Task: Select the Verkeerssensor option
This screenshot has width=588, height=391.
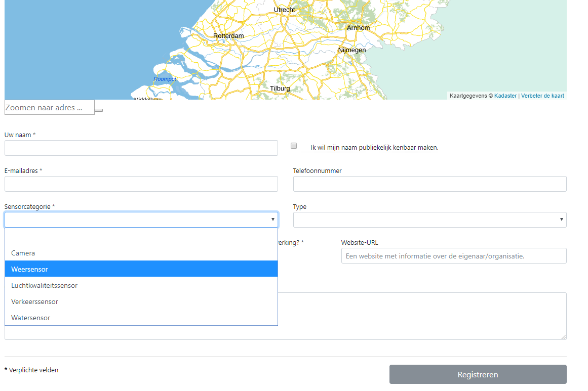Action: click(34, 301)
